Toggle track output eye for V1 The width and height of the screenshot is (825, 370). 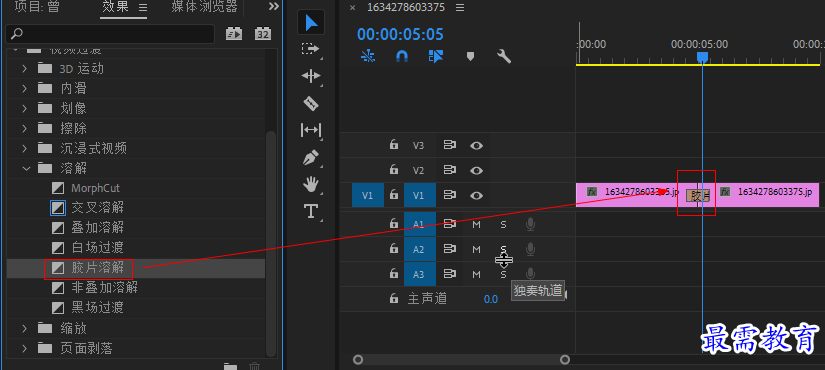[x=476, y=195]
